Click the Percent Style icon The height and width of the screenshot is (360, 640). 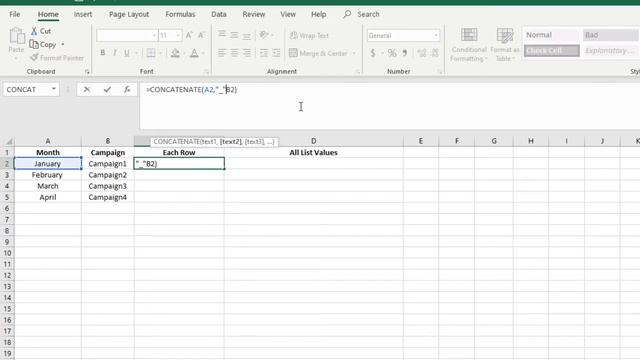tap(392, 53)
